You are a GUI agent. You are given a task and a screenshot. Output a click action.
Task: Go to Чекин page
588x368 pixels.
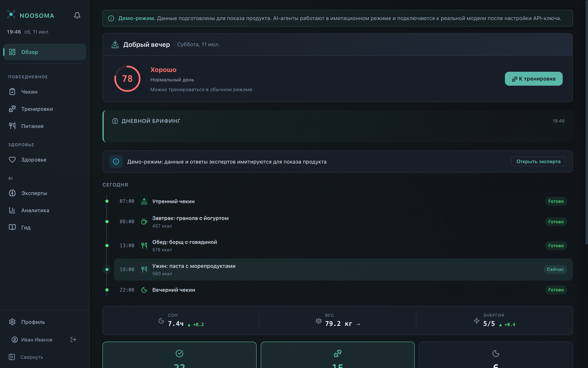(45, 92)
